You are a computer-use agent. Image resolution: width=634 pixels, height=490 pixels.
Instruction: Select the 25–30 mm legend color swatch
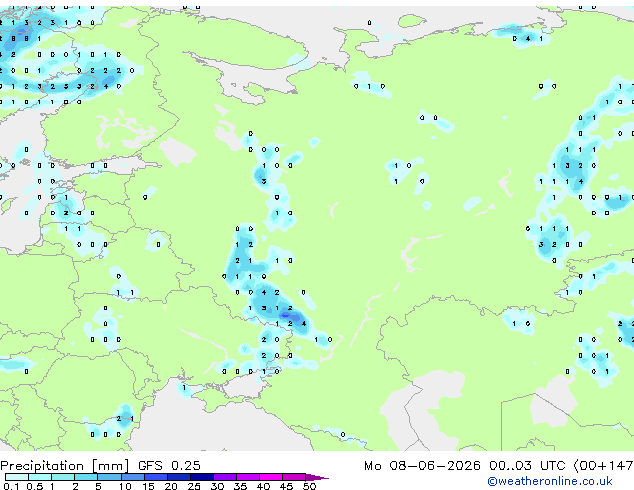pyautogui.click(x=202, y=477)
